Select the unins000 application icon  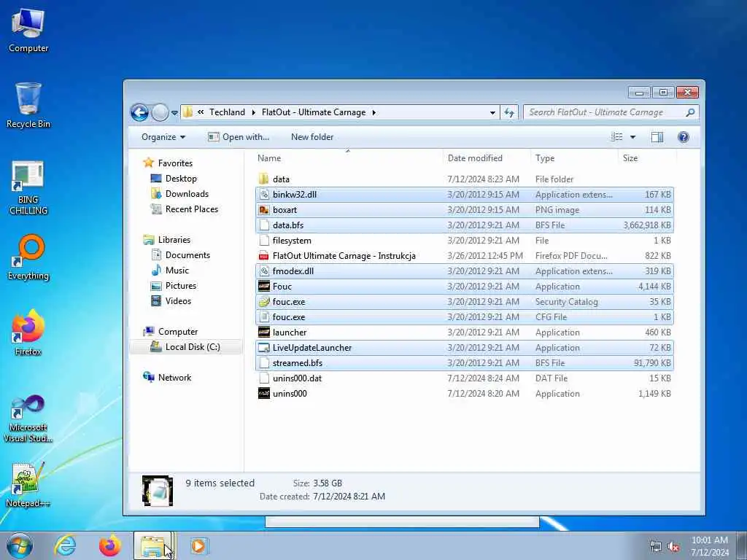pos(264,393)
